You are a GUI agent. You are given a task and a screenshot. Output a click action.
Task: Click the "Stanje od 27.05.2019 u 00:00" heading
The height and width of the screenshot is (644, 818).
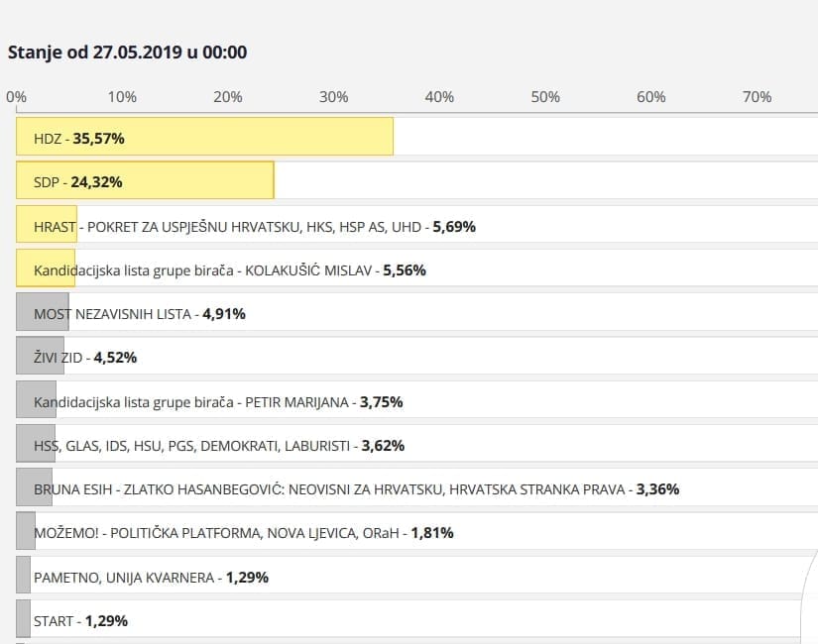point(127,53)
